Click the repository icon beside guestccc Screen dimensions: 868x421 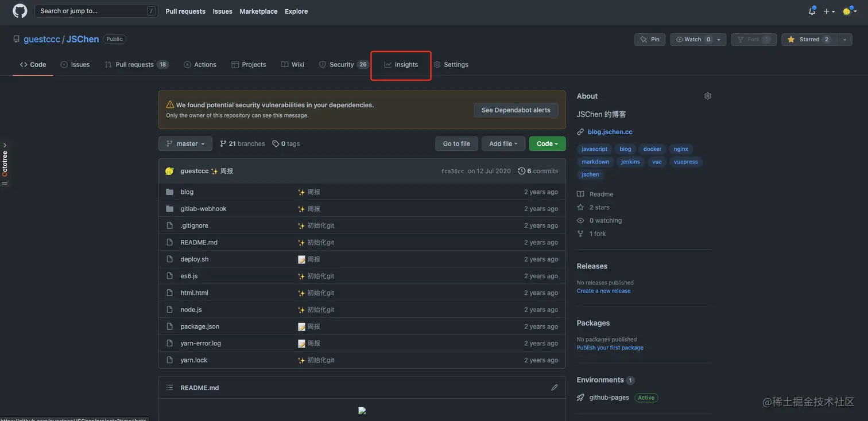pyautogui.click(x=16, y=39)
